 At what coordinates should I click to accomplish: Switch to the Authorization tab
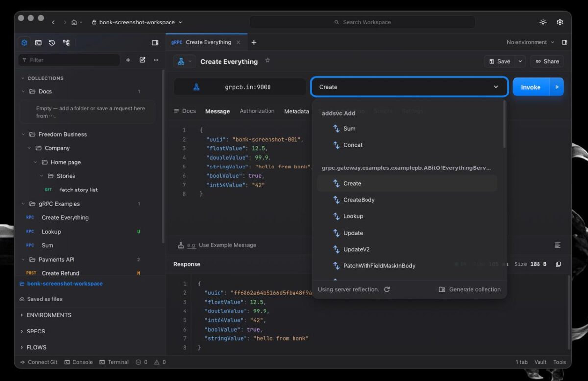tap(257, 111)
